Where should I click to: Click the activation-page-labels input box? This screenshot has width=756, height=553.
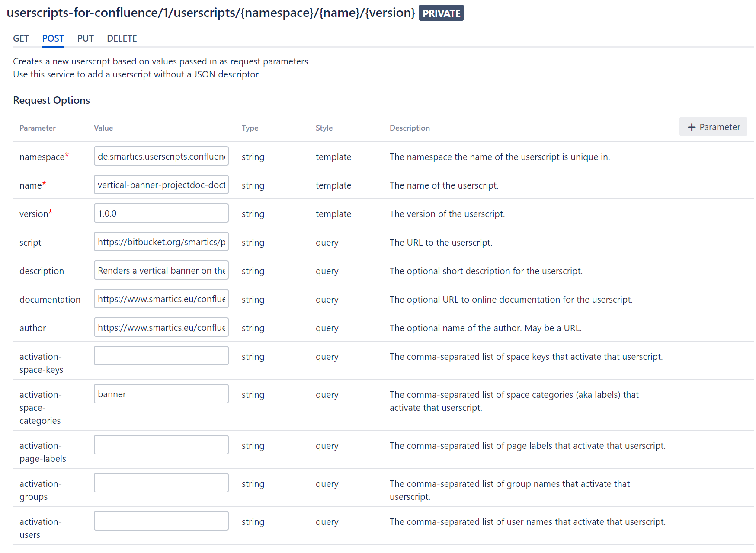[161, 444]
